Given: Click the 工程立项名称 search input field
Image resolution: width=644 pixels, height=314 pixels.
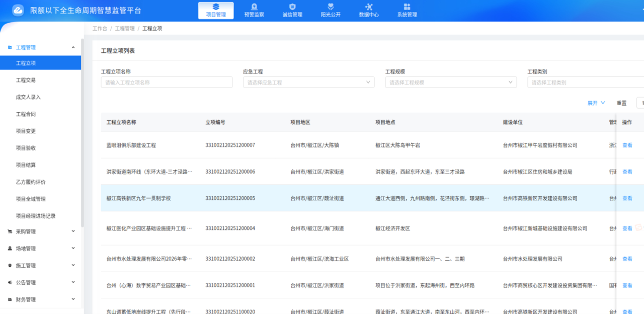Looking at the screenshot, I should 167,82.
